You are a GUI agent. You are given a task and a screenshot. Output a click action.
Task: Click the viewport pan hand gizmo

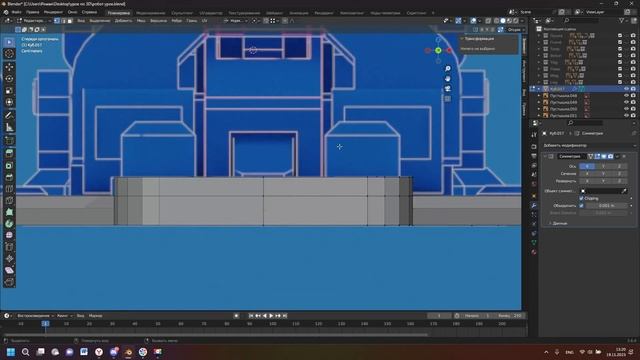point(448,78)
